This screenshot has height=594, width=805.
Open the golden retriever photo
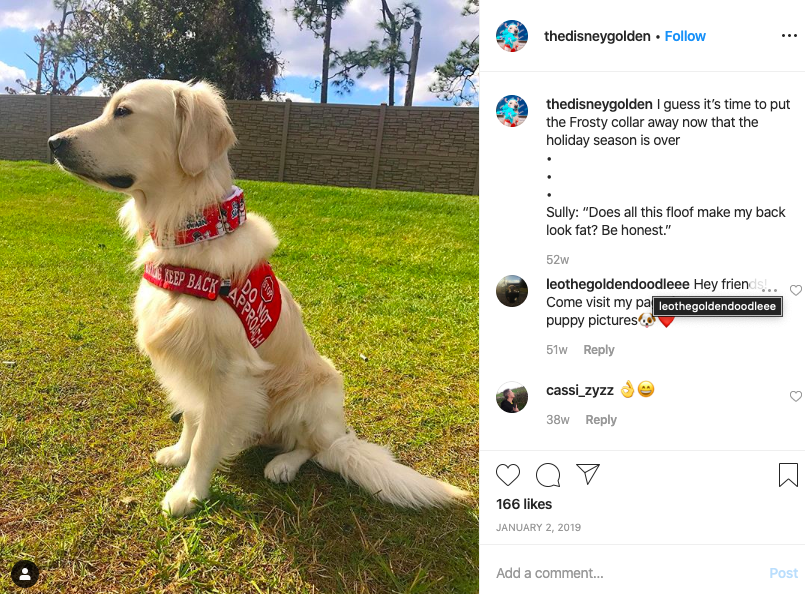coord(239,297)
